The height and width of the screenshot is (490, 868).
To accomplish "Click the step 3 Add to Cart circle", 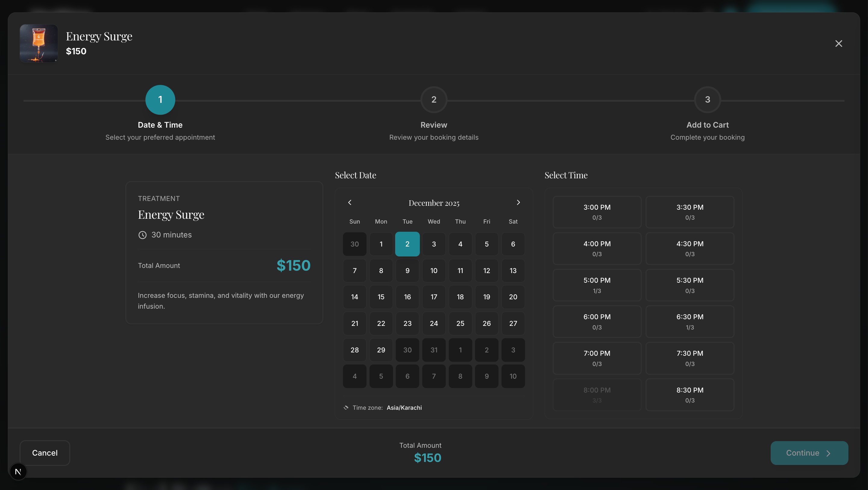I will point(707,100).
